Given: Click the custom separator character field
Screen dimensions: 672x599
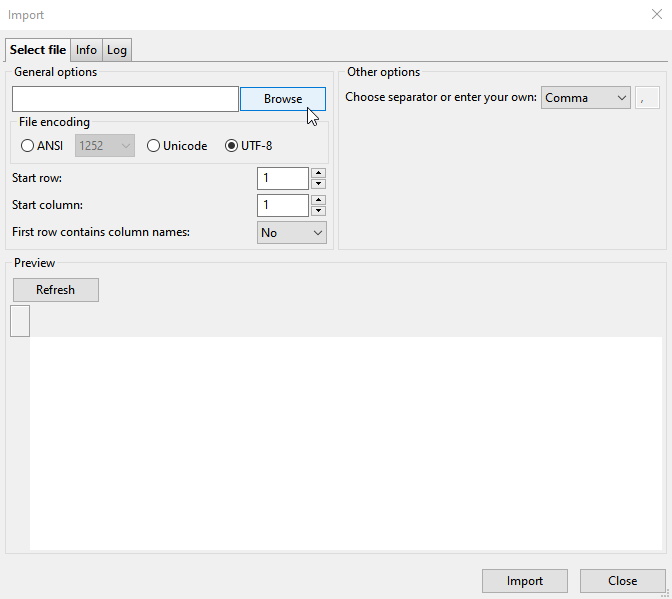Looking at the screenshot, I should tap(647, 98).
